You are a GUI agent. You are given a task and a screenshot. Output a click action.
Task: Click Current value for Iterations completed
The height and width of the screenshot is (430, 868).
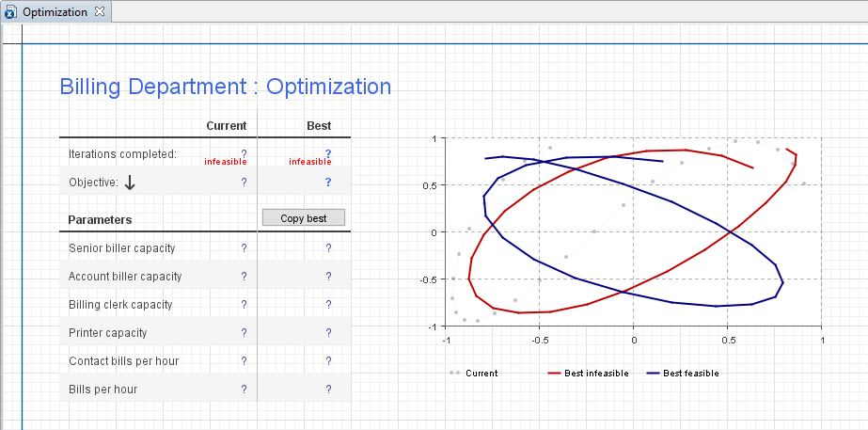245,153
